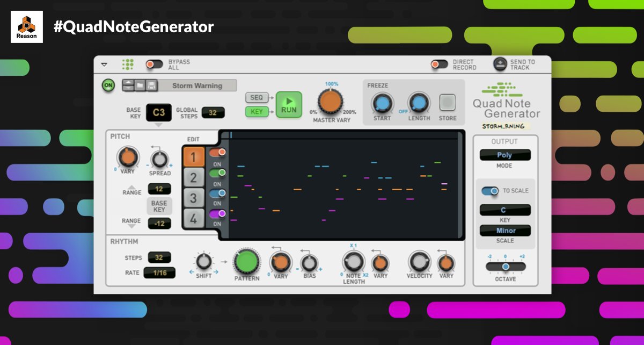Click the Send To Track icon
Screen dimensions: 644x345
tap(500, 63)
